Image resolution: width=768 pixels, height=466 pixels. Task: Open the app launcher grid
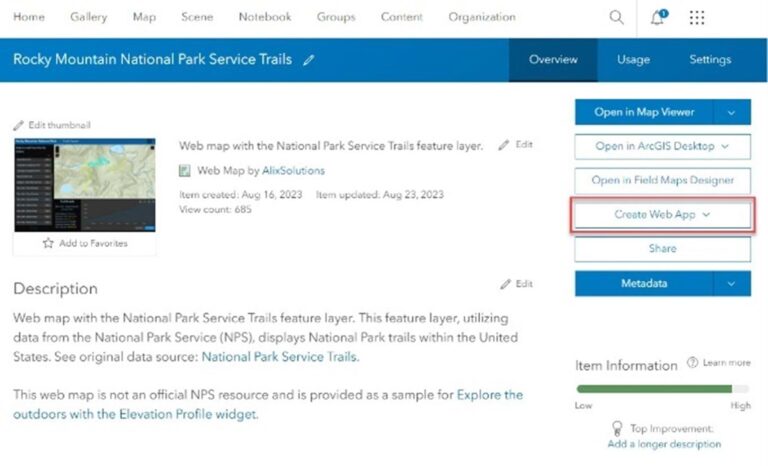click(x=697, y=18)
